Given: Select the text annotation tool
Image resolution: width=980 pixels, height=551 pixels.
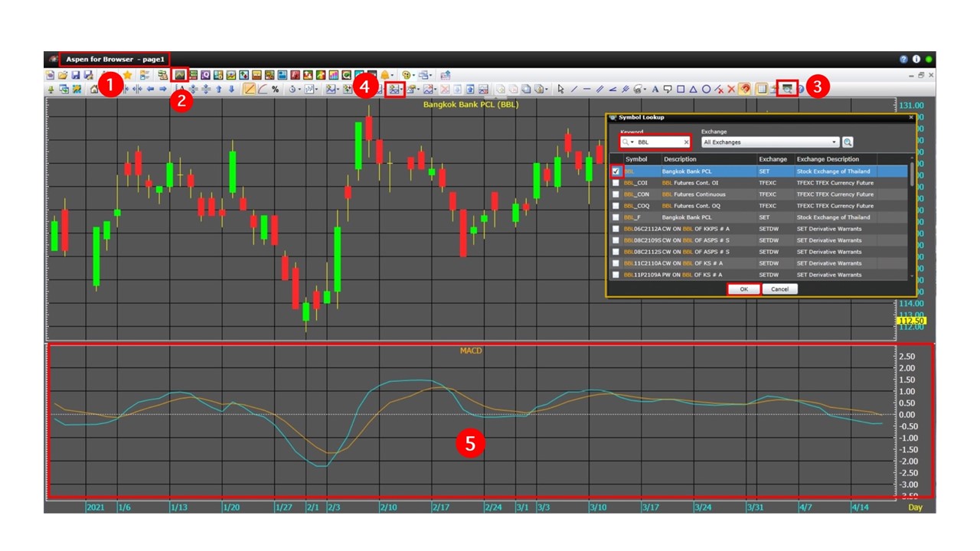Looking at the screenshot, I should (655, 89).
